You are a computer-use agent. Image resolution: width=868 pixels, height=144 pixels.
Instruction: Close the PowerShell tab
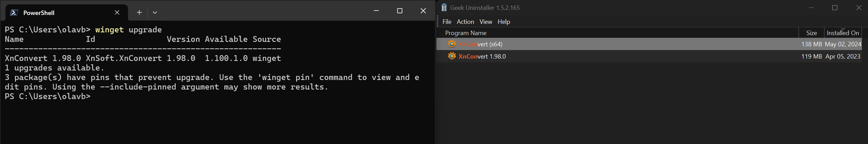coord(117,13)
